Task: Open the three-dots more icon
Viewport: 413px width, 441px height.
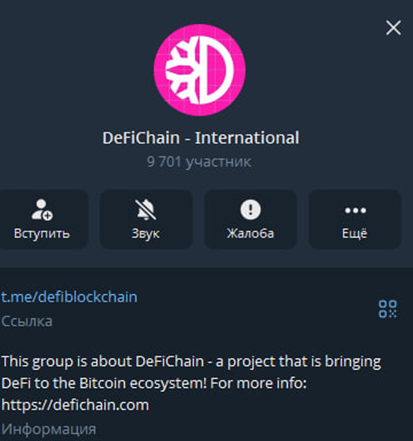Action: coord(355,210)
